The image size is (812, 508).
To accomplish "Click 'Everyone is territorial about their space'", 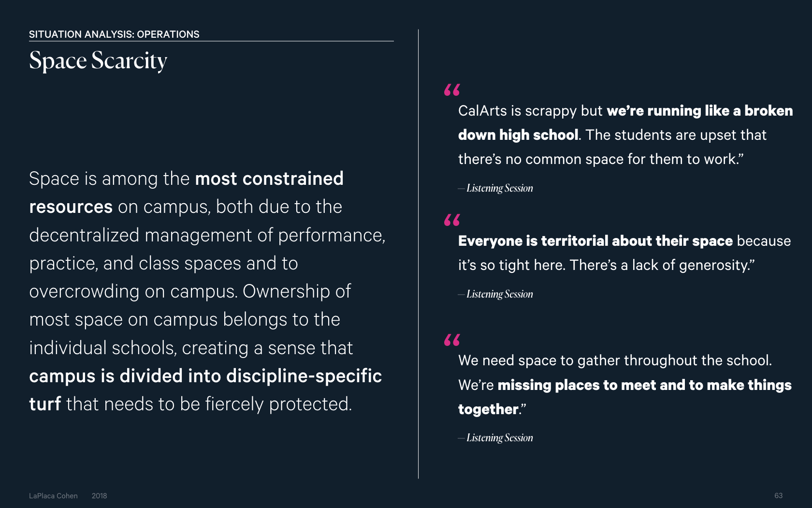I will point(595,241).
